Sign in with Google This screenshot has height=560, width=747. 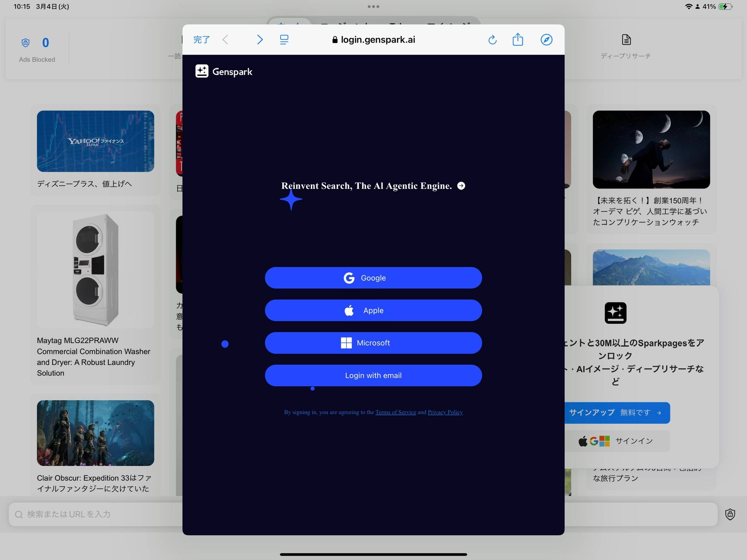(373, 278)
